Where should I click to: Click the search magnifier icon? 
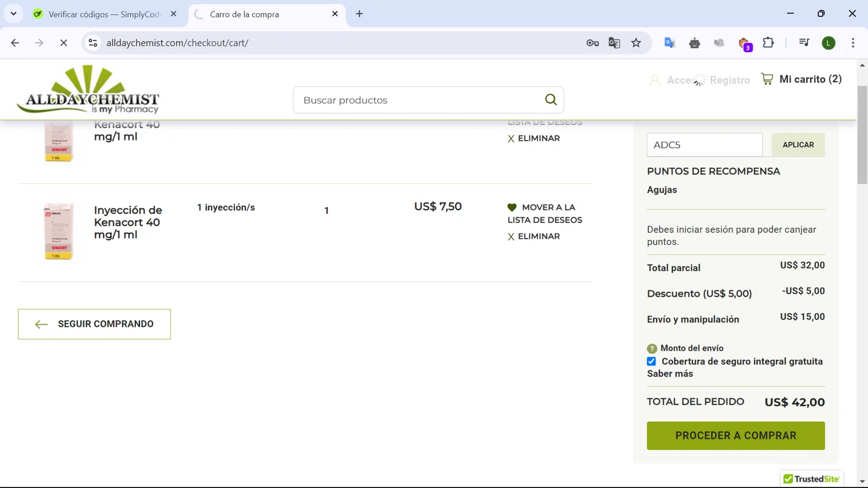pos(551,100)
